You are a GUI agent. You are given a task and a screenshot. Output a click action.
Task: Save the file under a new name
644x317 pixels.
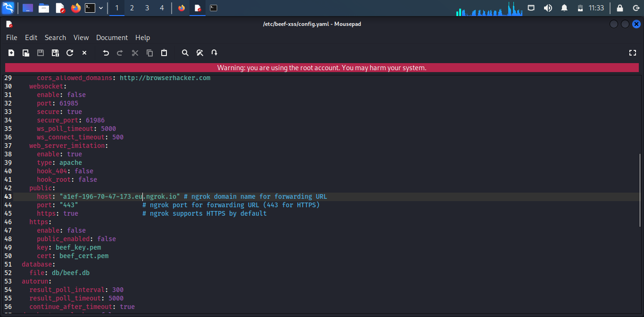point(55,53)
